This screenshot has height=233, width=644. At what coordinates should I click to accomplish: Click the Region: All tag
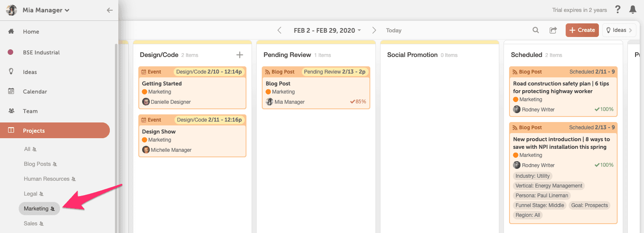pos(527,215)
